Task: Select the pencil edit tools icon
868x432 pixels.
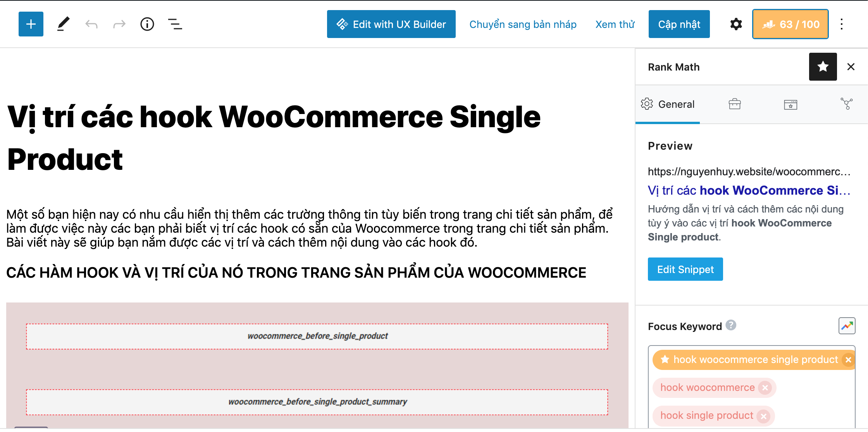Action: 63,24
